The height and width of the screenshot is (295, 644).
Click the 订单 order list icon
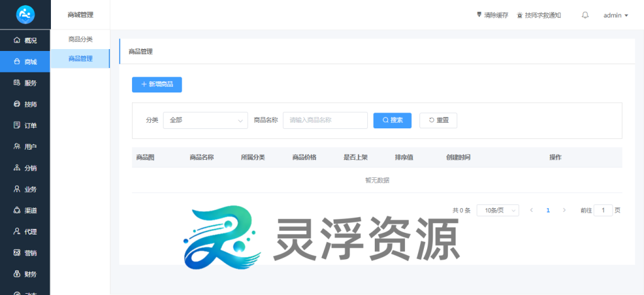point(17,125)
